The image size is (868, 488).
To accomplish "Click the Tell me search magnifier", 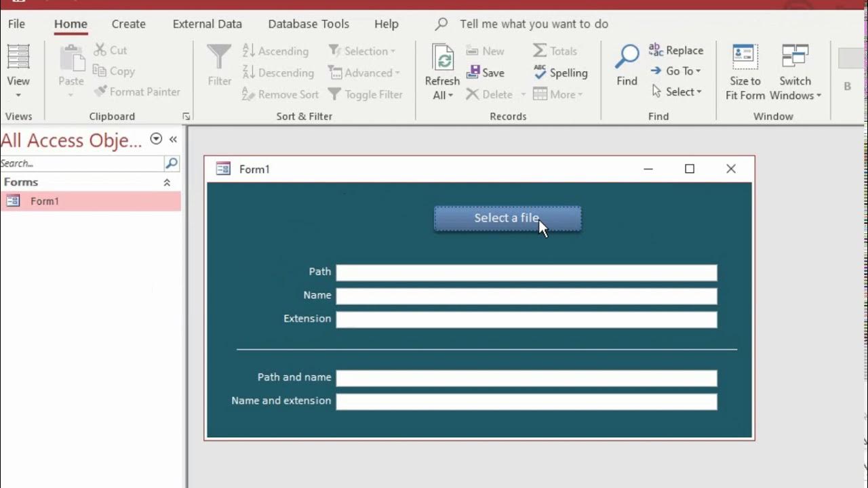I will (x=441, y=24).
